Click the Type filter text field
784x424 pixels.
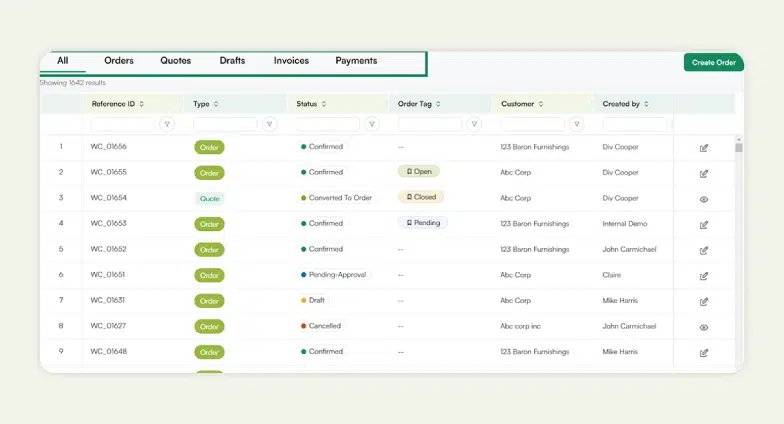pyautogui.click(x=225, y=124)
